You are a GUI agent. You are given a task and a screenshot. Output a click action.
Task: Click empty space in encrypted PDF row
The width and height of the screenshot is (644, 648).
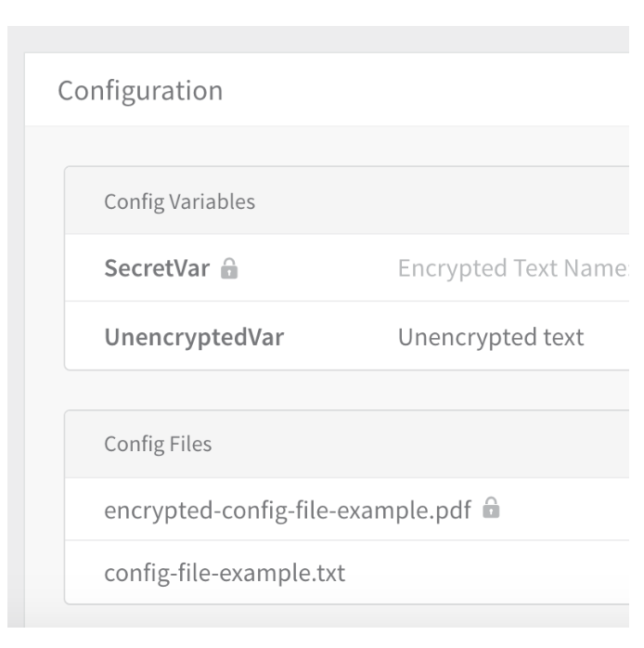coord(566,509)
